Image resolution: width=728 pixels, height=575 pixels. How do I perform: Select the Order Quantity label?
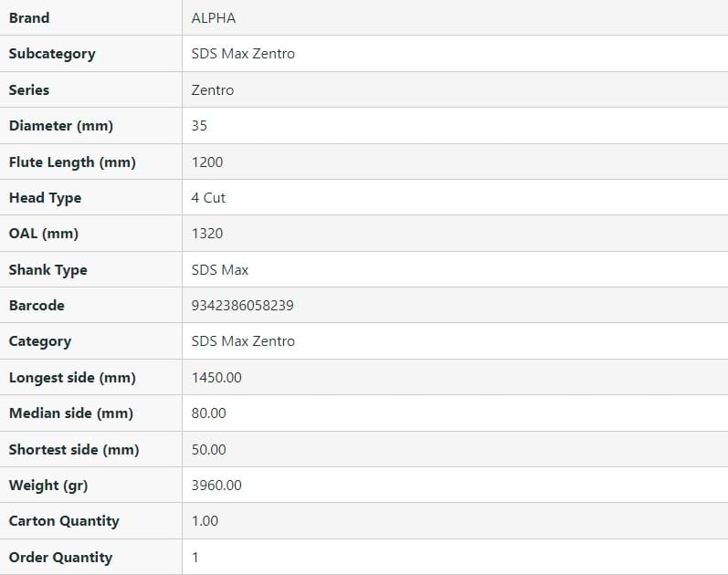click(x=60, y=558)
